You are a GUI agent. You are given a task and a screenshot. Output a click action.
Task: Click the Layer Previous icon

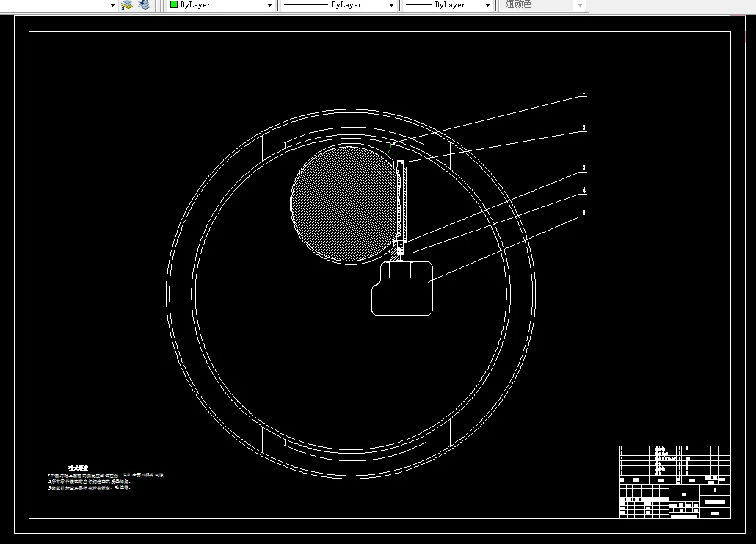coord(144,5)
